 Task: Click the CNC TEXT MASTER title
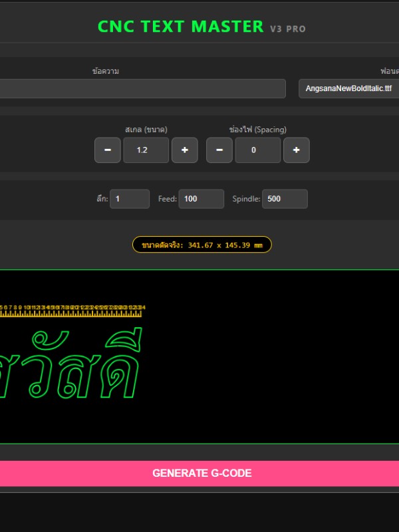pyautogui.click(x=181, y=27)
